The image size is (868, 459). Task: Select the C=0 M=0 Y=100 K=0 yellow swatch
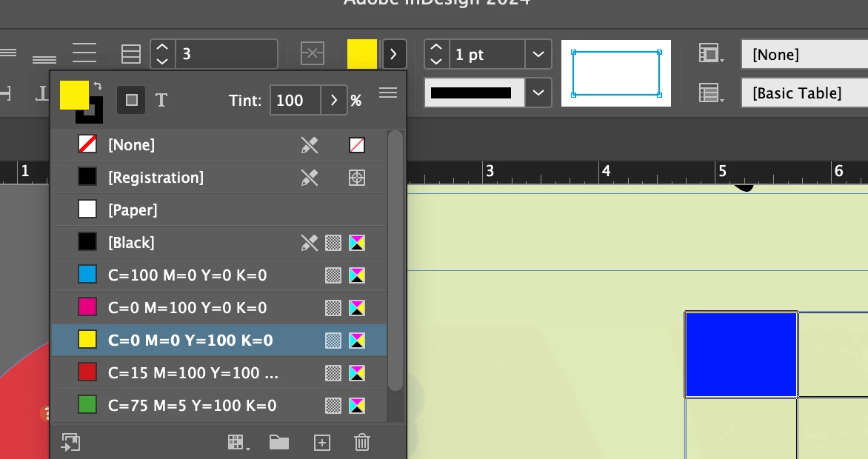[218, 340]
